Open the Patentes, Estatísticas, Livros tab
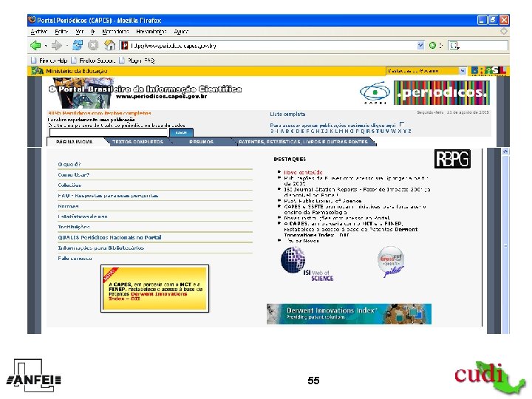532x399 pixels. (303, 142)
